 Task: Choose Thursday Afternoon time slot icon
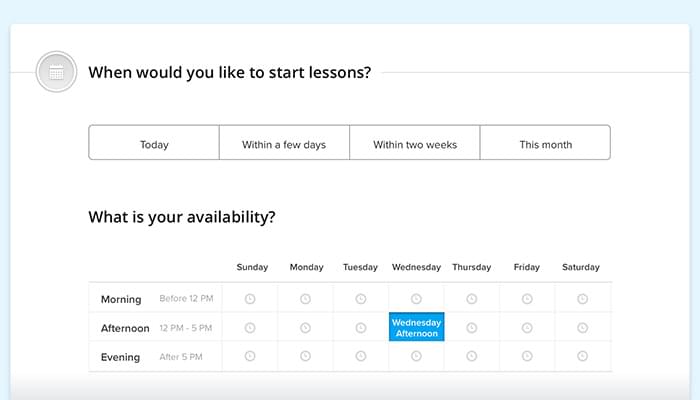coord(472,328)
